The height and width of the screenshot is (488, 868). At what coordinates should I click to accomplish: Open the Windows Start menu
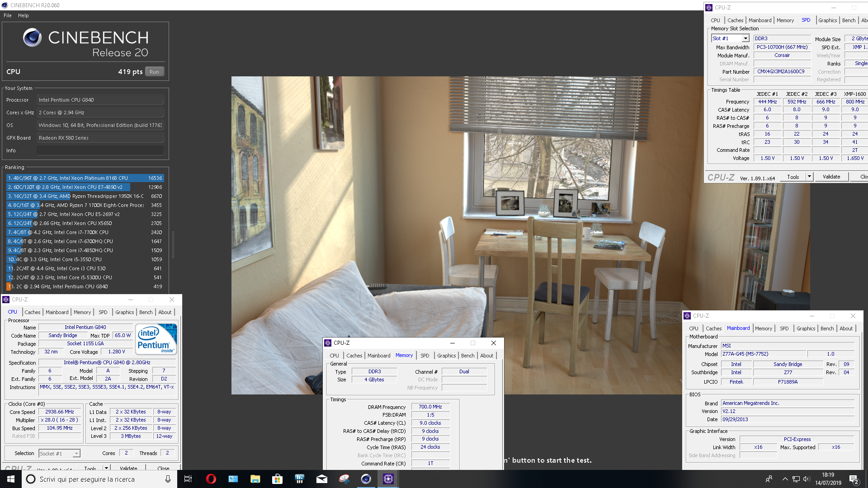11,479
